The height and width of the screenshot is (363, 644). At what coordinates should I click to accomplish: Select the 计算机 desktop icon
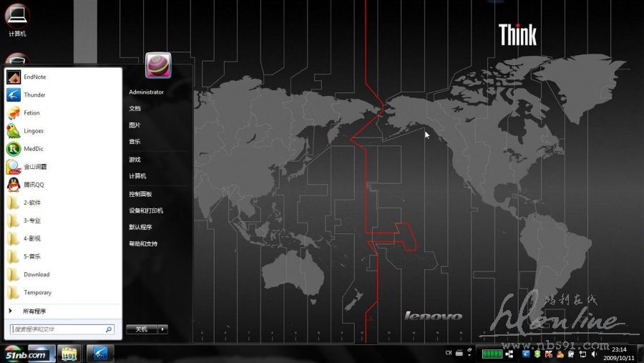[17, 19]
